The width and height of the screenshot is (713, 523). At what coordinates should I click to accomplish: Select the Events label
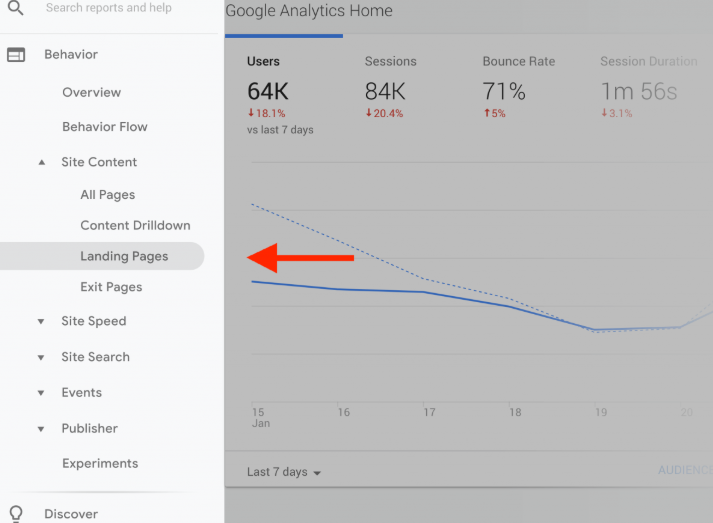coord(81,392)
